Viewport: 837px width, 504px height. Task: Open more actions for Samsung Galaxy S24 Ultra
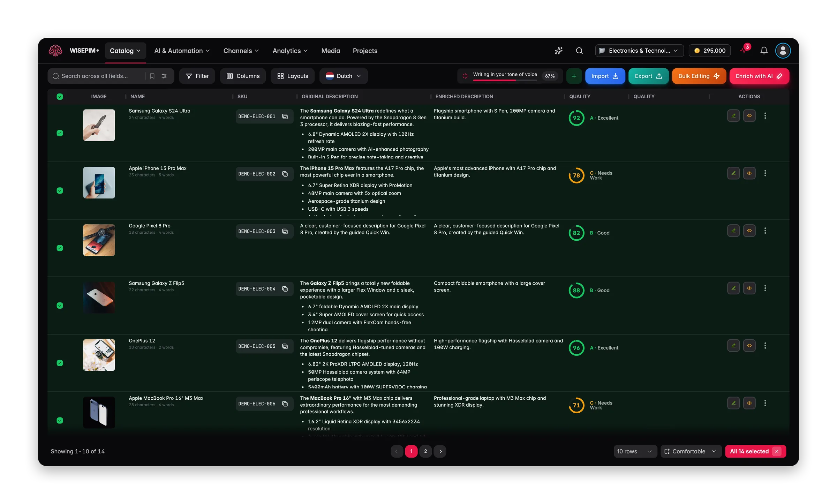click(765, 116)
